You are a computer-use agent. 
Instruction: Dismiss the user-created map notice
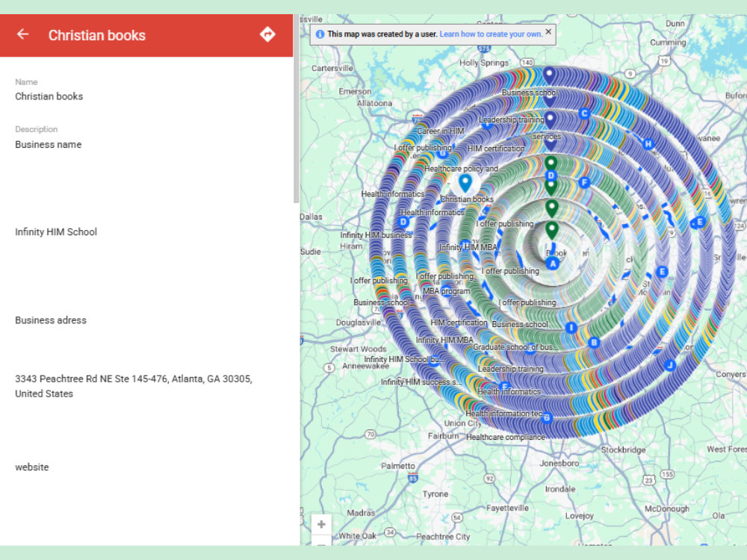(548, 31)
